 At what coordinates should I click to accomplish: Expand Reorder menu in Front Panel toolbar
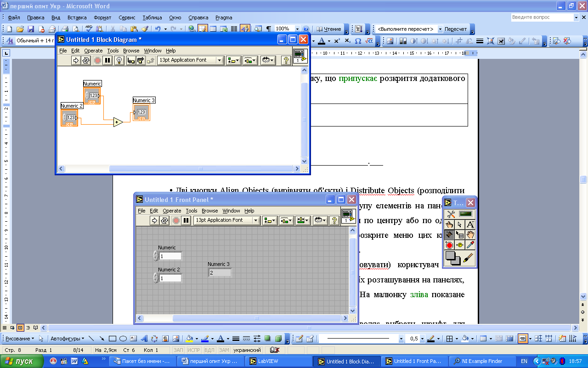pos(320,220)
